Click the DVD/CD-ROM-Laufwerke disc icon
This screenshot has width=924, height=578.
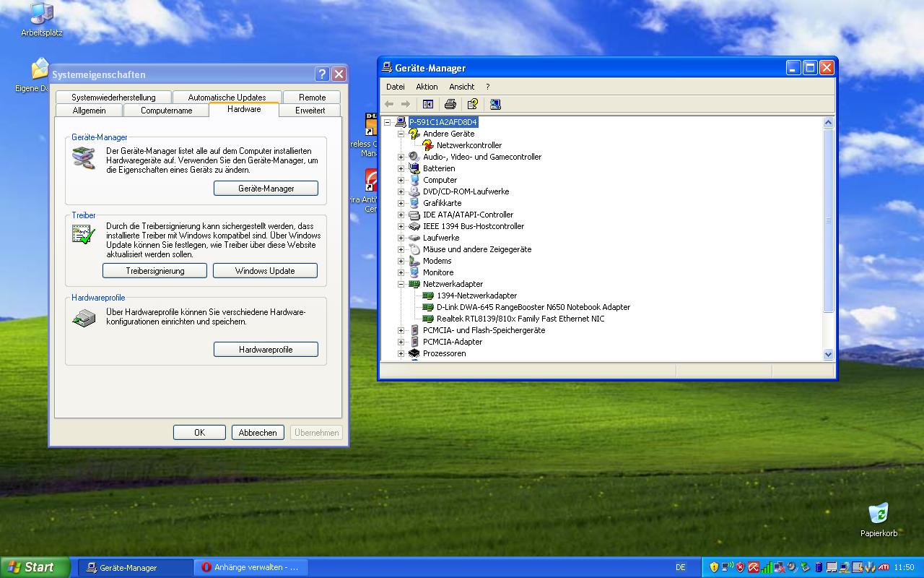[414, 191]
